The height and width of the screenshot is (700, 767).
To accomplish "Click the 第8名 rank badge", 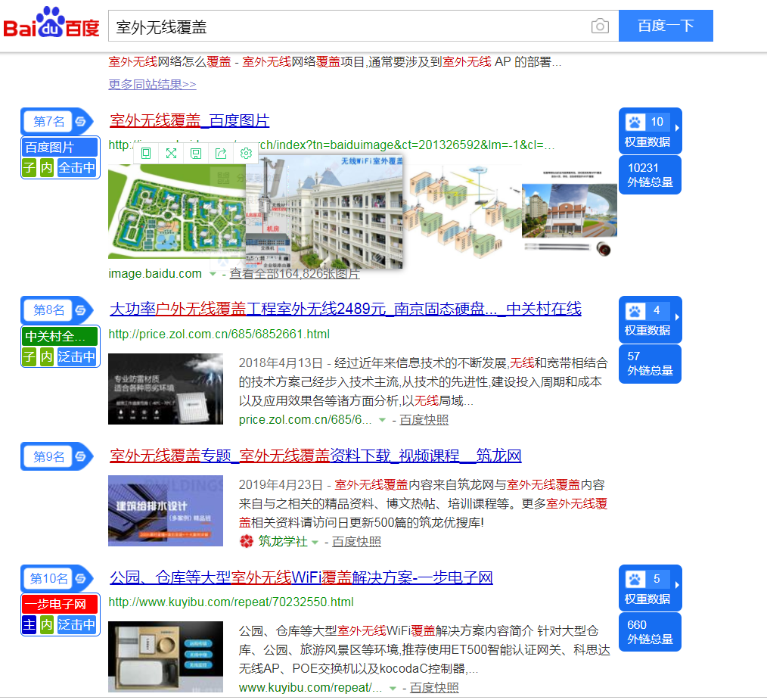I will [x=48, y=310].
